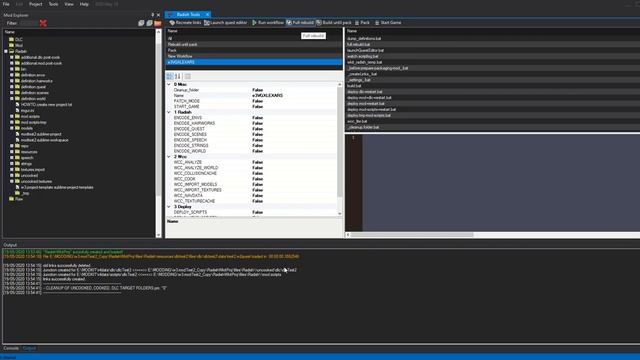Click the ENCODE_WORLD False value
Viewport: 640px width, 360px height.
point(258,151)
